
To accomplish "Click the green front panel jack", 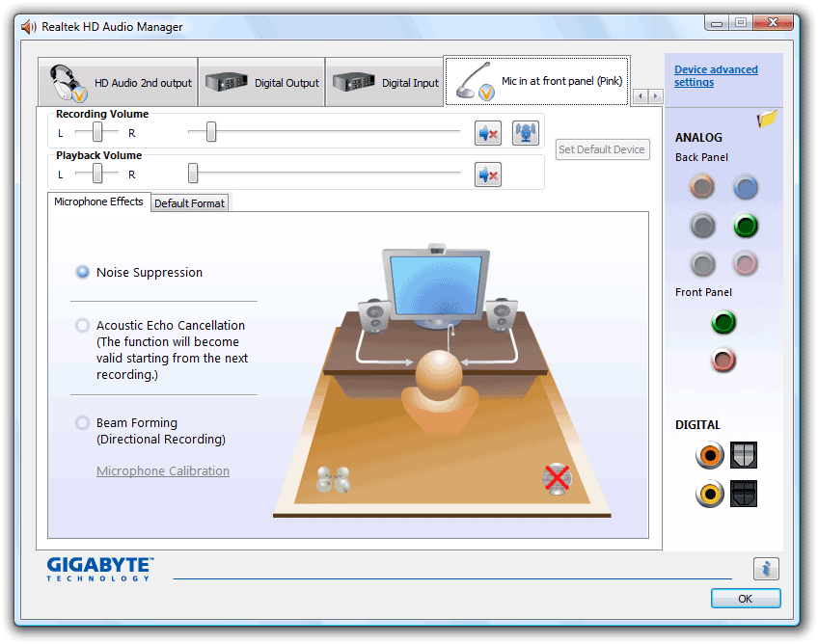I will click(723, 322).
